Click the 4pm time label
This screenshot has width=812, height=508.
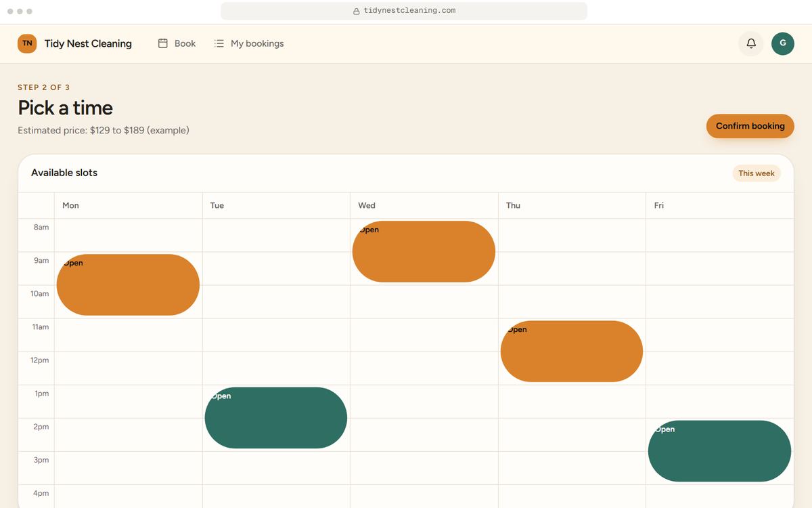point(41,493)
